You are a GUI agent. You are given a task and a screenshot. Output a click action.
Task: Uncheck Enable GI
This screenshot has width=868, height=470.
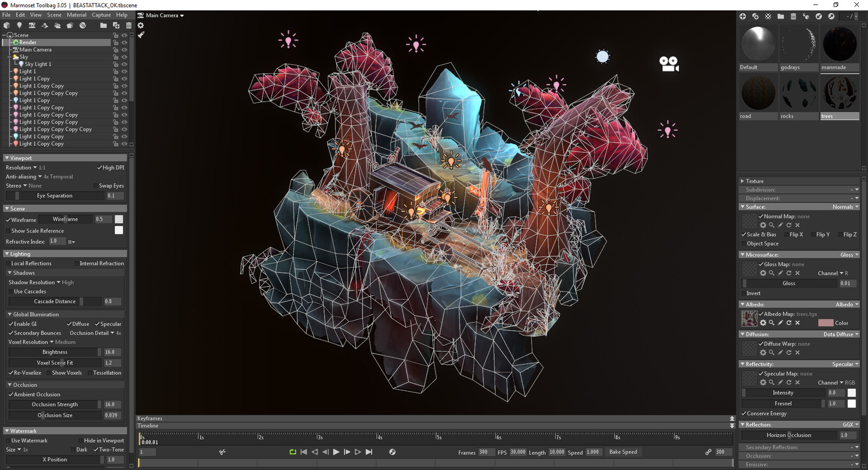click(11, 324)
